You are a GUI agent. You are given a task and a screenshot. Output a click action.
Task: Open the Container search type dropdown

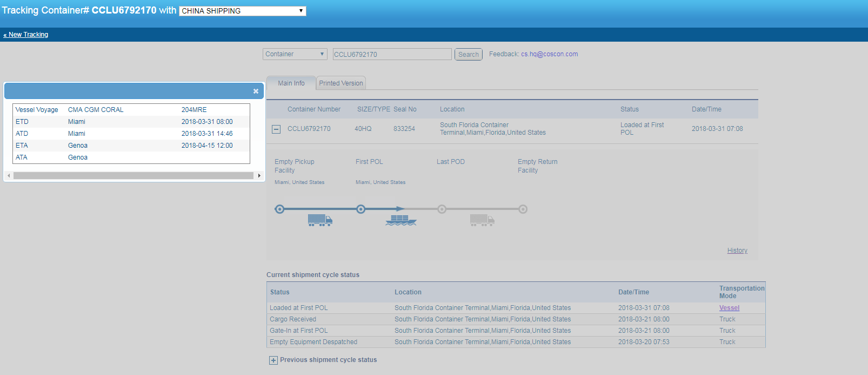[295, 54]
